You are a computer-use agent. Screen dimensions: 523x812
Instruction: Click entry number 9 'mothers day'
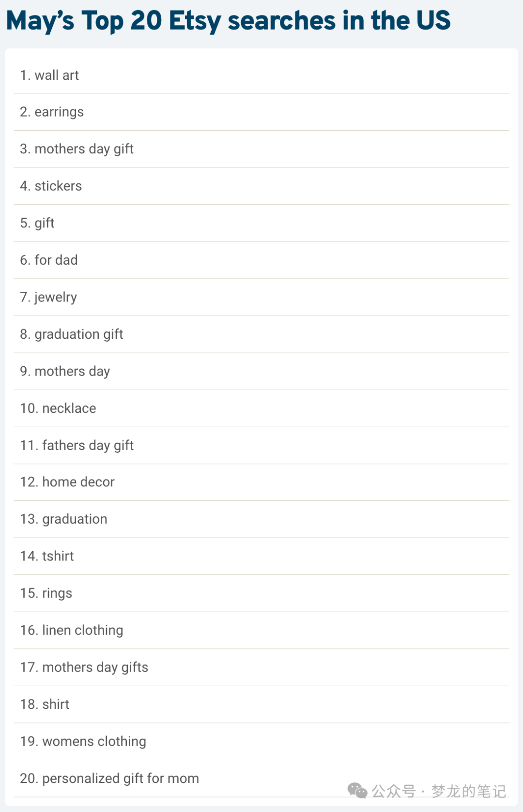261,371
